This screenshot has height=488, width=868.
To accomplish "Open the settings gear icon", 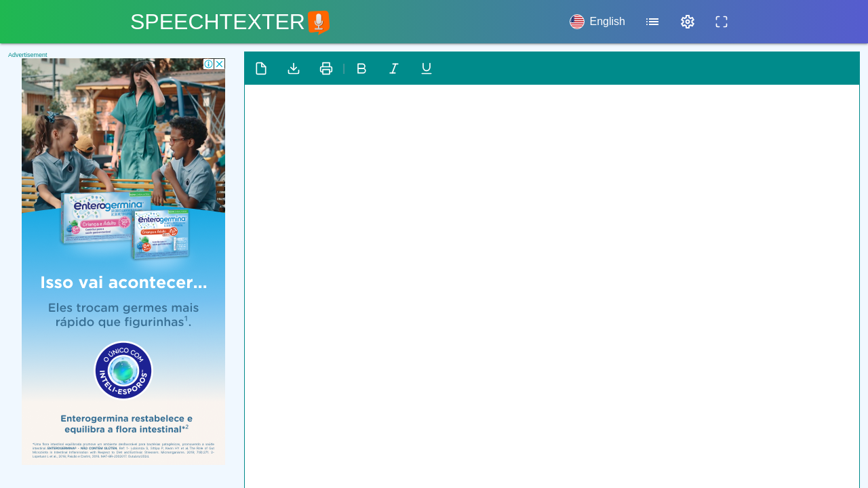I will [x=688, y=22].
